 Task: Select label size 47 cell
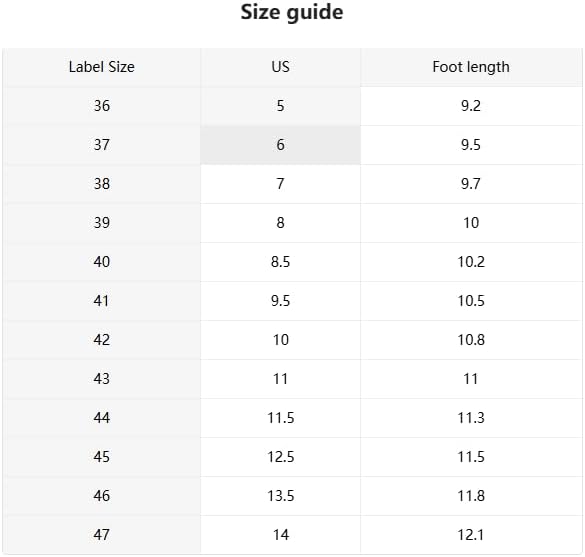point(101,535)
